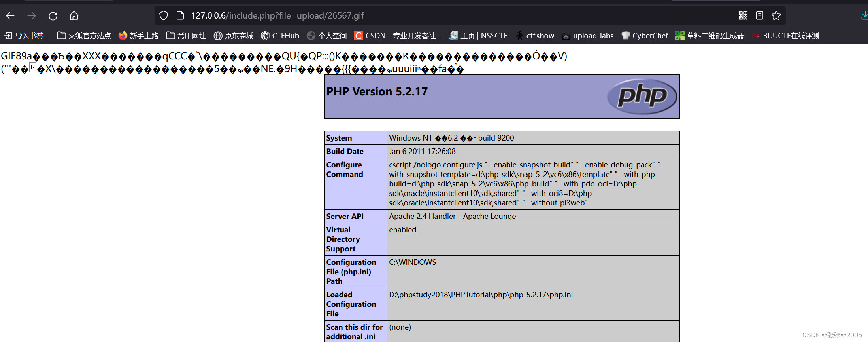Screen dimensions: 868x342
Task: Select the 'enabled' value cell
Action: (533, 239)
